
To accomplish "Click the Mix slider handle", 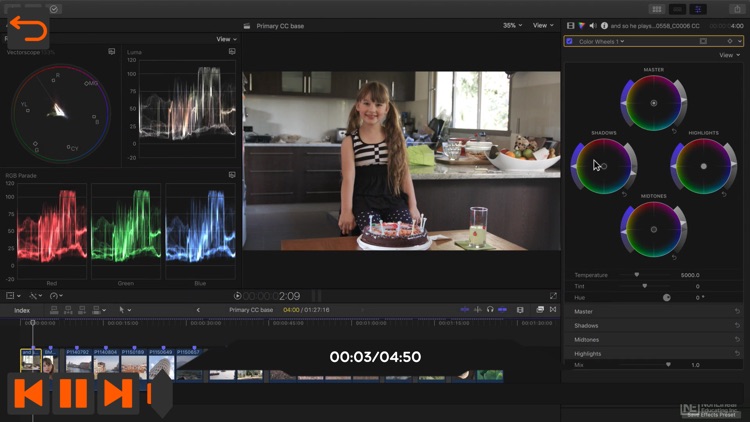I will pos(668,365).
